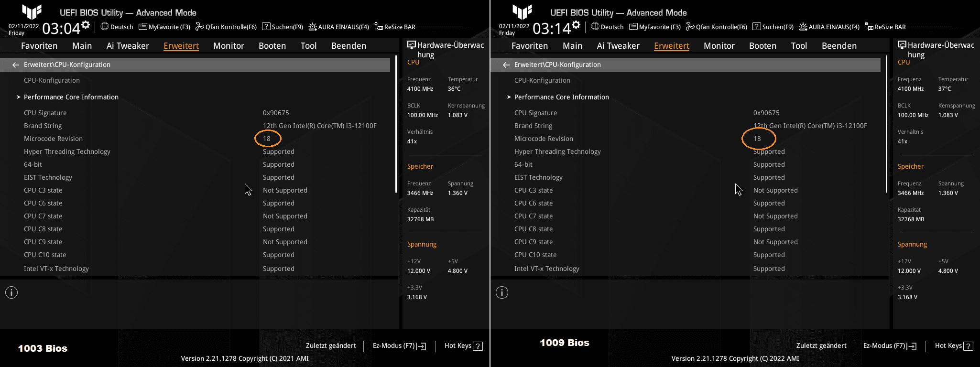
Task: Open Qfan Kontrolle(F6) in 1003 Bios screen
Action: coord(226,27)
